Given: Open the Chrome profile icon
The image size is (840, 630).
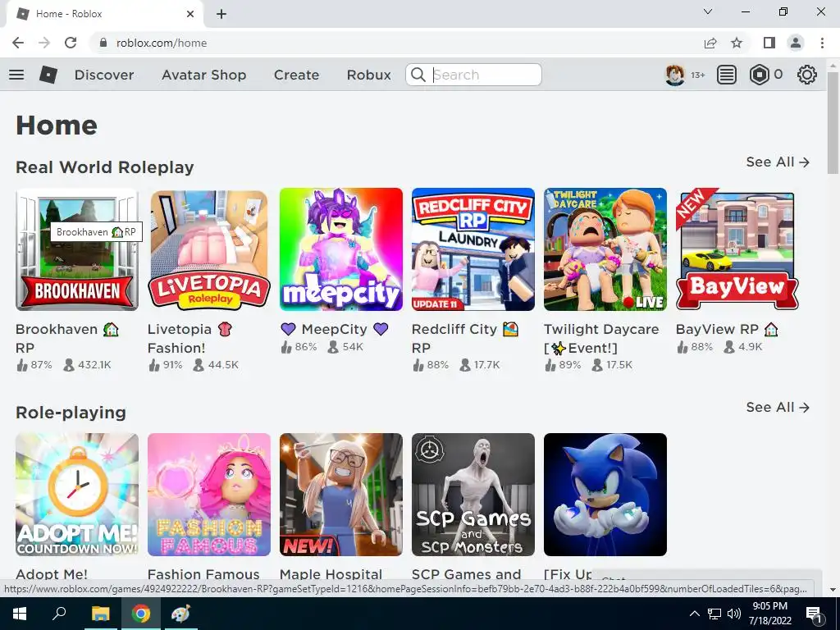Looking at the screenshot, I should [796, 43].
